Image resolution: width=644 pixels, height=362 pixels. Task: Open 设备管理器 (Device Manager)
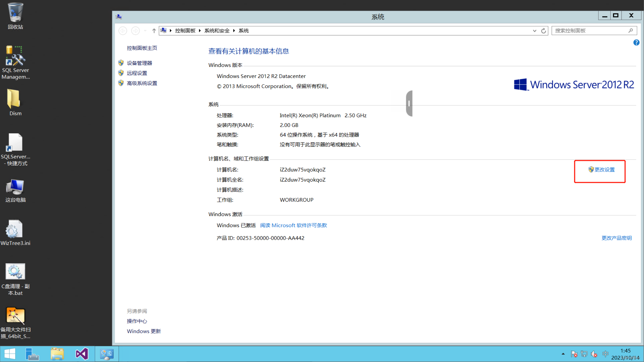tap(139, 63)
